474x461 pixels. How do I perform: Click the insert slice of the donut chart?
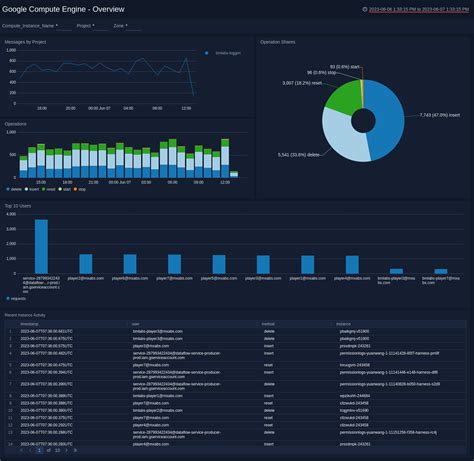pyautogui.click(x=387, y=117)
